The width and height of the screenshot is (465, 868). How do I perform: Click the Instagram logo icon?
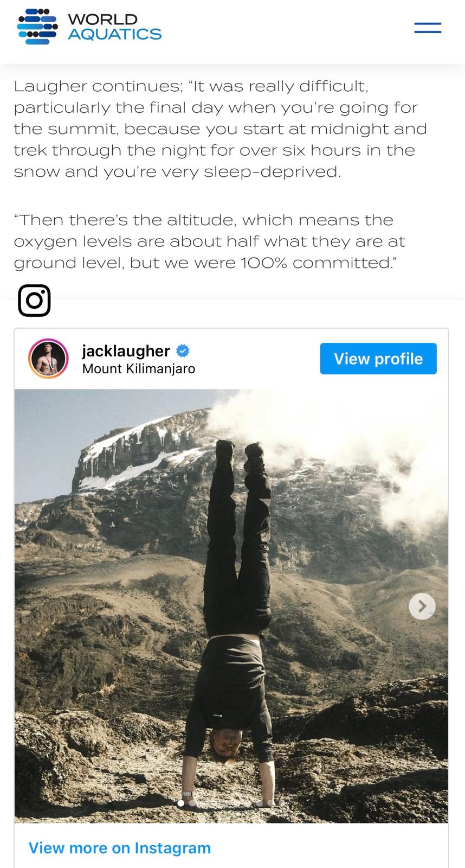(34, 300)
